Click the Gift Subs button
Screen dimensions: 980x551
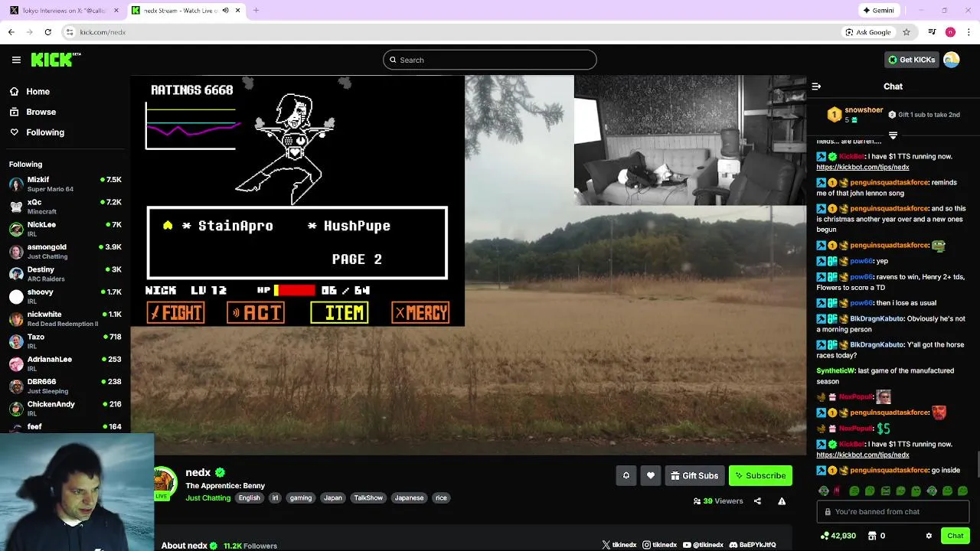pyautogui.click(x=694, y=475)
